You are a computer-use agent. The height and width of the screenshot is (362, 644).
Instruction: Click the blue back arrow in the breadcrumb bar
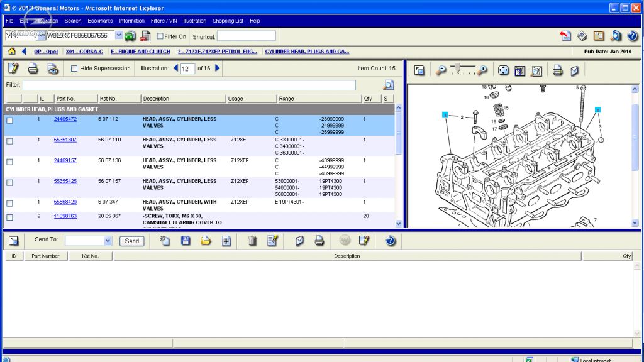pyautogui.click(x=24, y=52)
